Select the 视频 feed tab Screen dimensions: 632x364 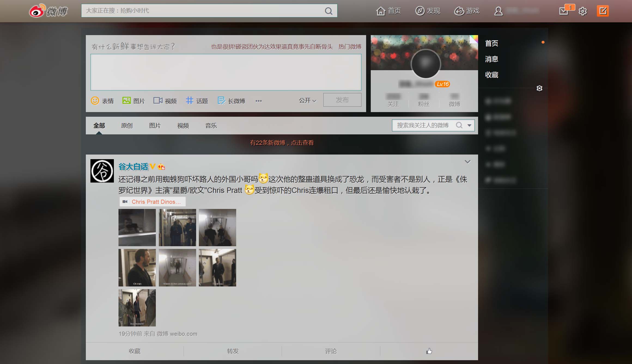click(x=183, y=126)
